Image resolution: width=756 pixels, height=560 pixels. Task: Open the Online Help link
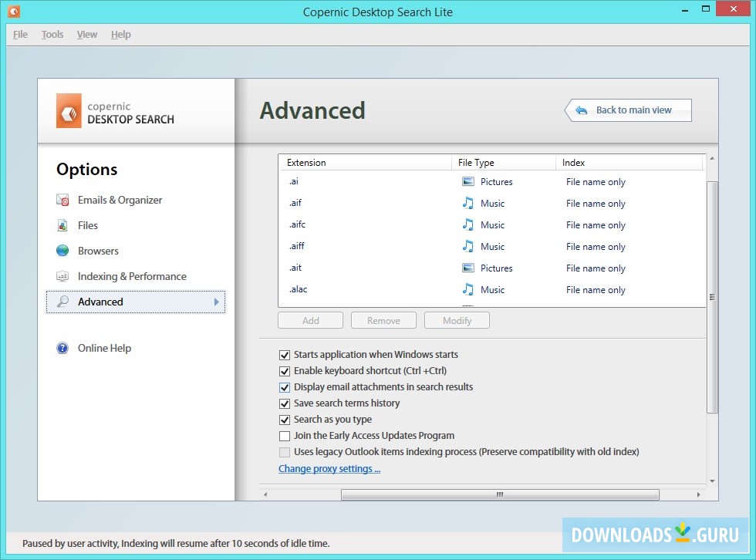(x=105, y=348)
